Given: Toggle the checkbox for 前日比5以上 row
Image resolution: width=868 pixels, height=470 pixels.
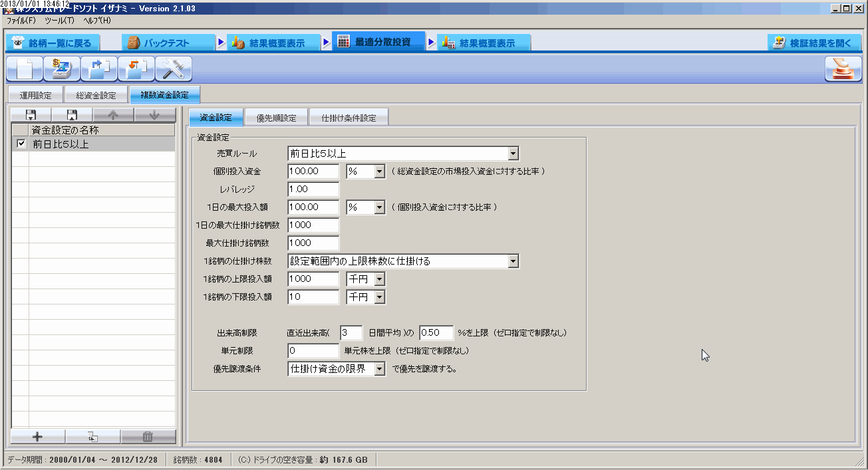Looking at the screenshot, I should tap(21, 144).
